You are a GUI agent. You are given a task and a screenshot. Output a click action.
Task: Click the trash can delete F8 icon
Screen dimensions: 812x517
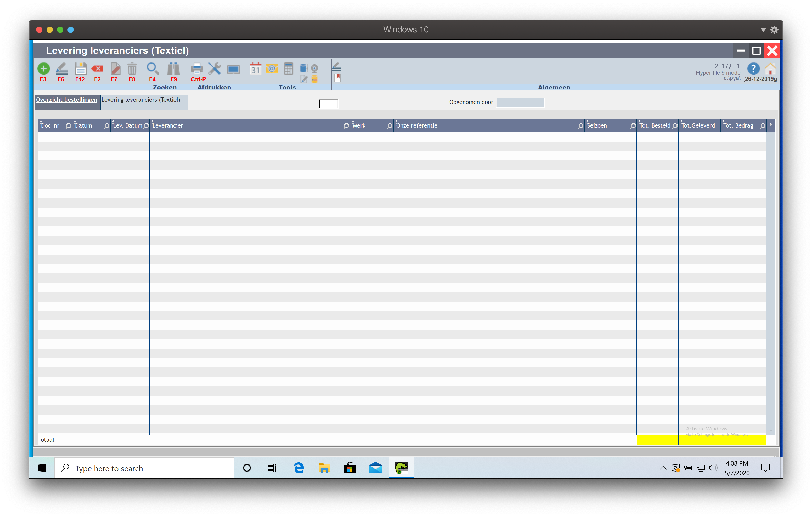(132, 69)
